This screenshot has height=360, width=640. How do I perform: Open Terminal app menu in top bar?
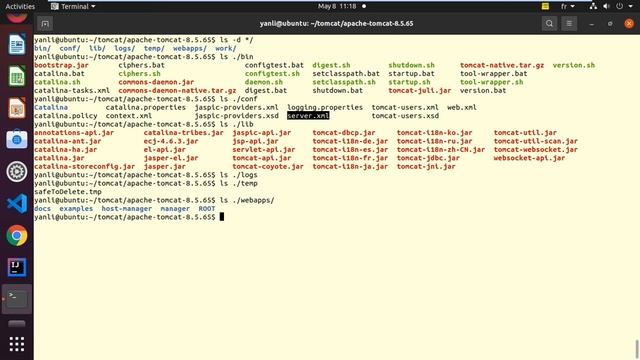pos(73,6)
